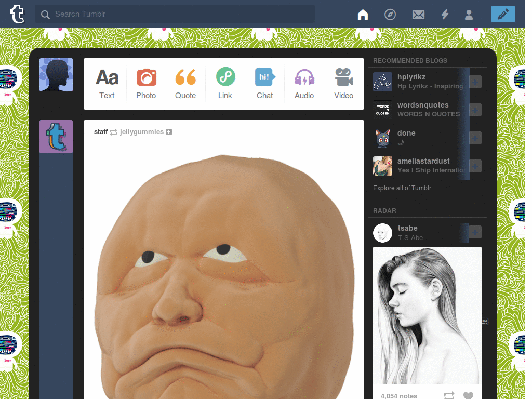The image size is (532, 399).
Task: Open the Activity lightning bolt icon
Action: [x=445, y=15]
